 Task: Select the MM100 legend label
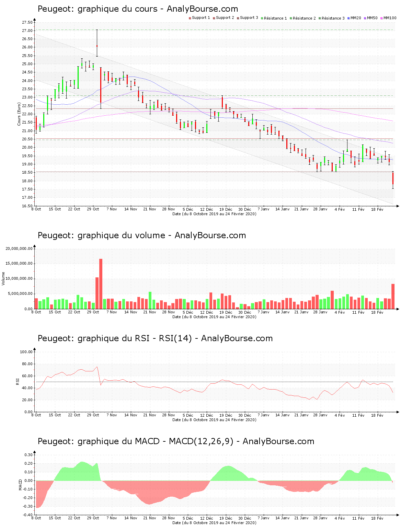(x=390, y=18)
